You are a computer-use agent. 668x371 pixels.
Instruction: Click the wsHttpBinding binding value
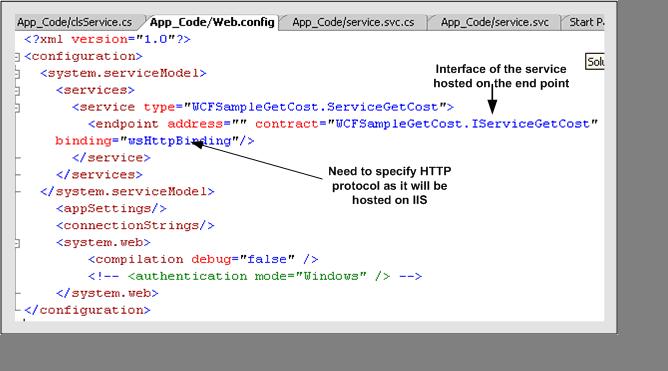pyautogui.click(x=179, y=141)
